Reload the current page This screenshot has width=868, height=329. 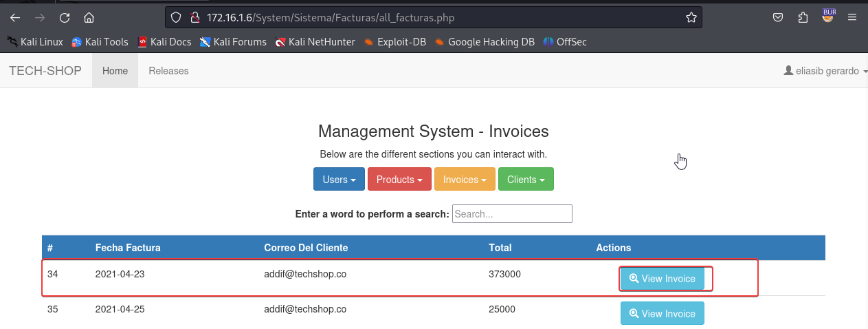click(65, 17)
